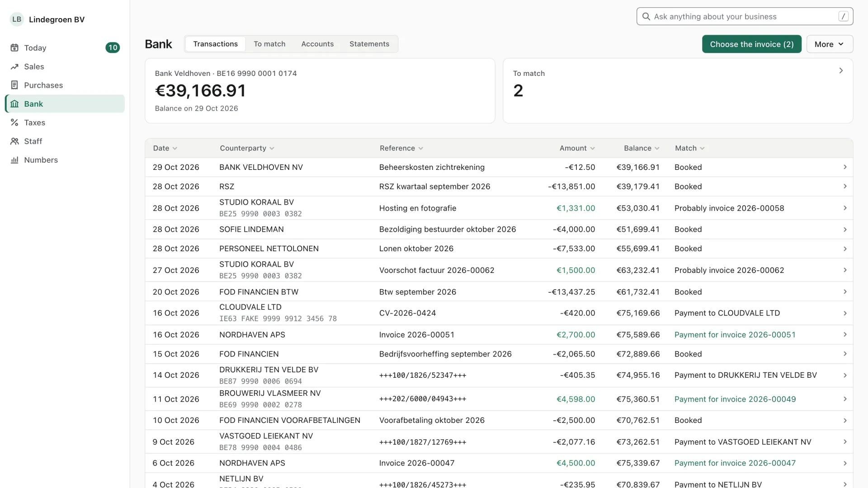The height and width of the screenshot is (488, 868).
Task: Open the CLOUDVALE LTD row chevron
Action: [845, 313]
